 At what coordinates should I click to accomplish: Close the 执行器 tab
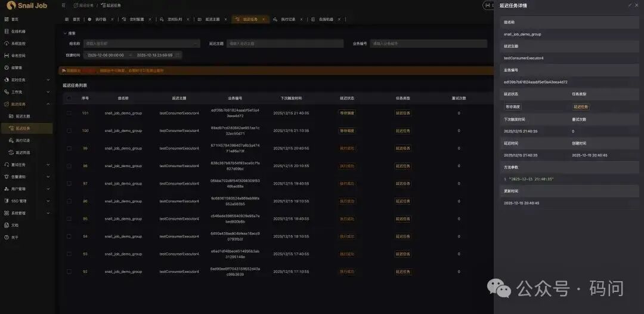coord(112,19)
